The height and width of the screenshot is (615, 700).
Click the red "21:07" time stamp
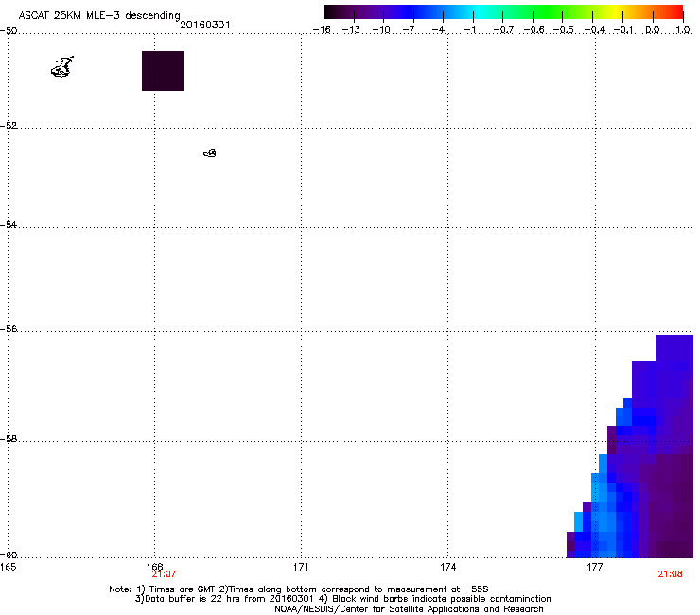pos(164,574)
